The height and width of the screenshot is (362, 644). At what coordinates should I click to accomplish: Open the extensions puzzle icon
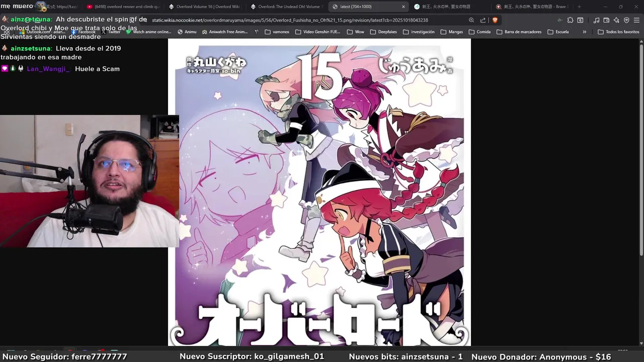[x=570, y=20]
